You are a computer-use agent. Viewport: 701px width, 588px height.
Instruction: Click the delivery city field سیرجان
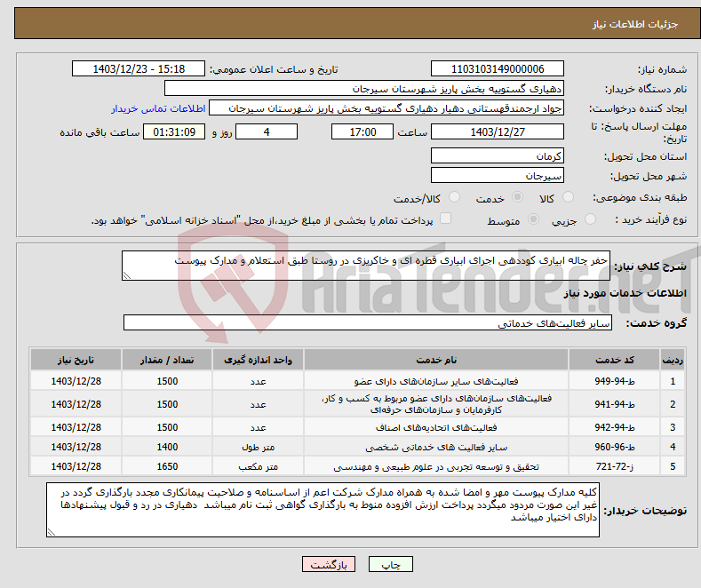click(498, 175)
